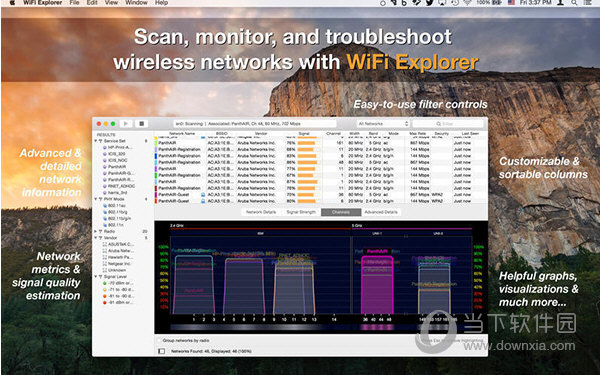Start scanning with the play button
Screen dimensions: 600x375
click(126, 124)
